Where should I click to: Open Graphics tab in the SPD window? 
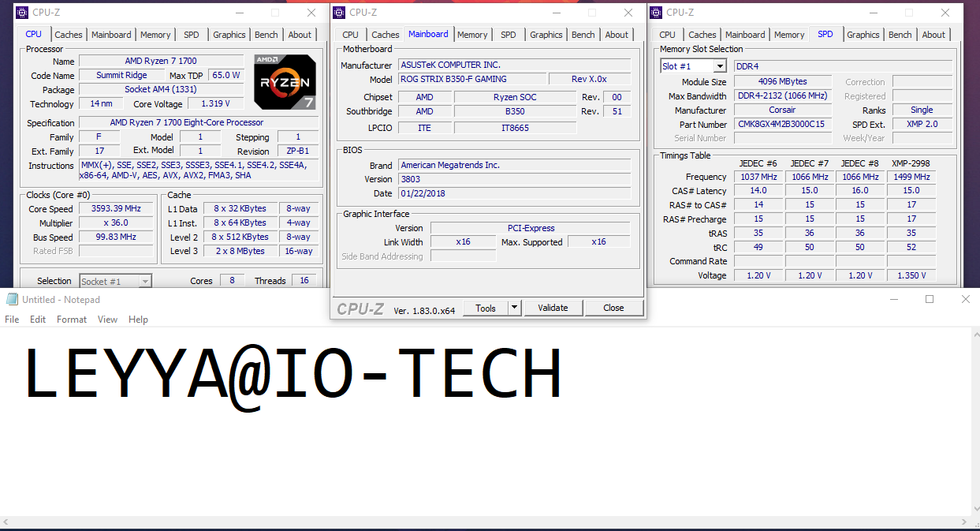[863, 35]
